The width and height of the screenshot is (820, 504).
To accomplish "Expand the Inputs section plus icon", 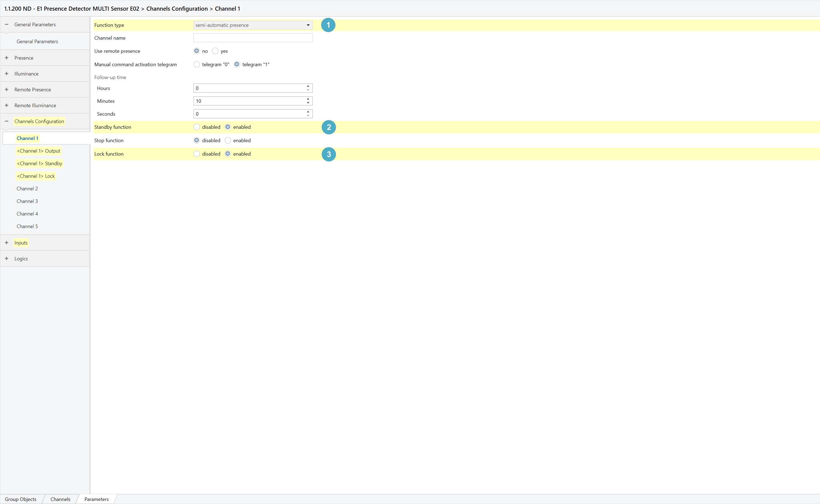I will click(x=6, y=243).
